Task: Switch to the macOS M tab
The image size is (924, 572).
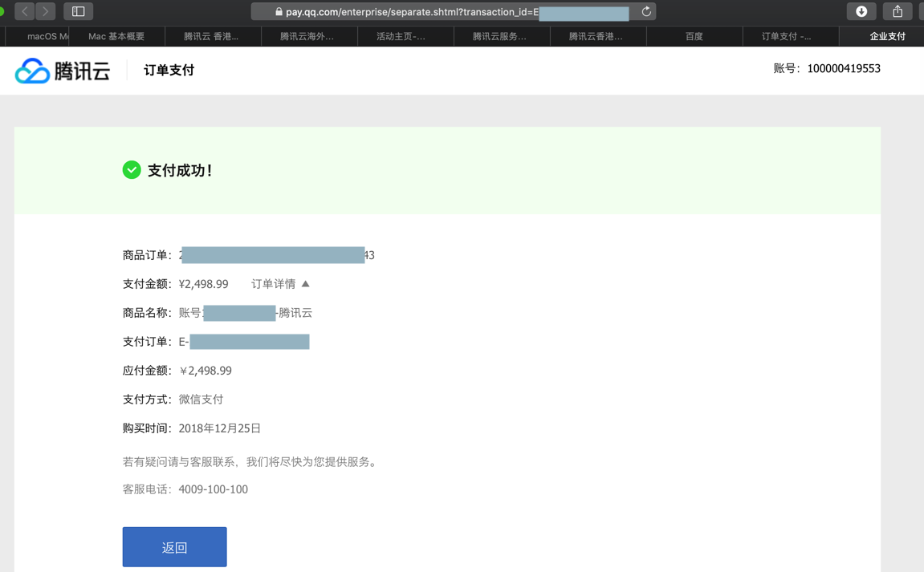Action: [38, 37]
